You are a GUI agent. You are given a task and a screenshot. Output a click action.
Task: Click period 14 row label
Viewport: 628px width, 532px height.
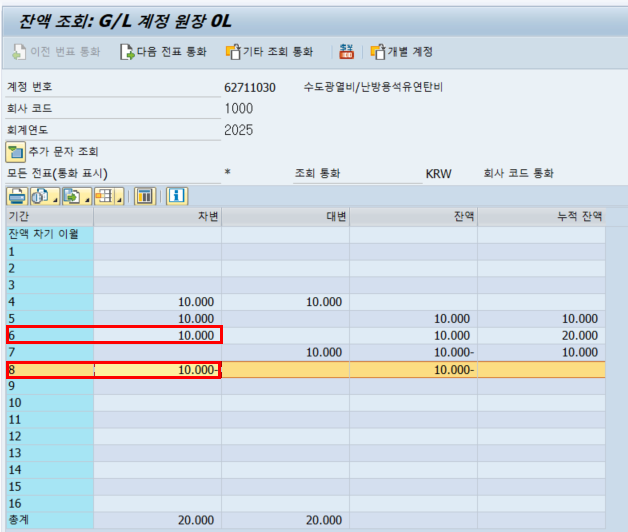(50, 470)
